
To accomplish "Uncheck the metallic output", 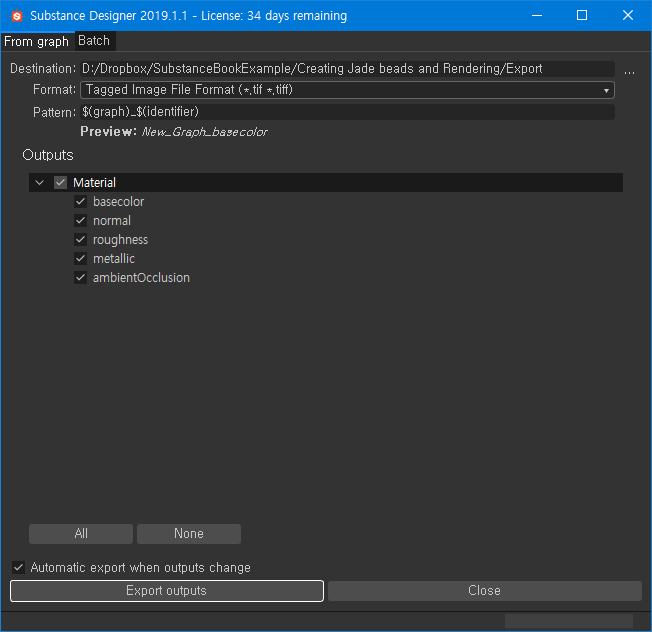I will coord(80,259).
